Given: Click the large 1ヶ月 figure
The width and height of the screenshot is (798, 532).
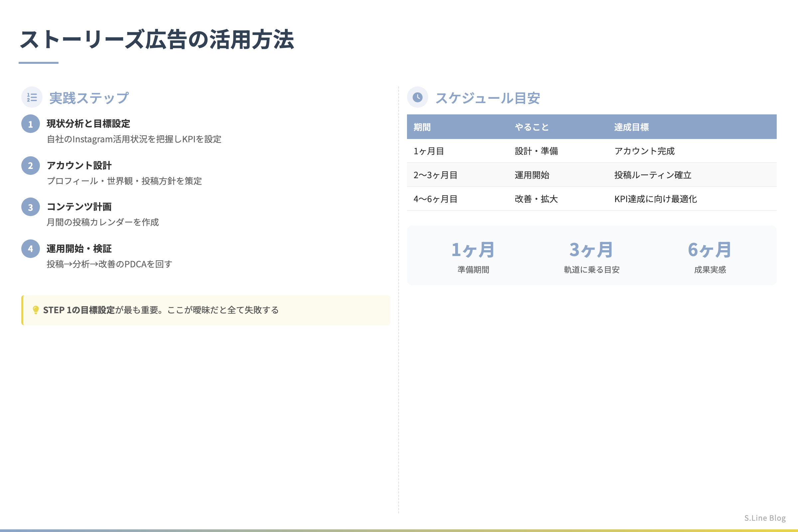Looking at the screenshot, I should point(473,250).
